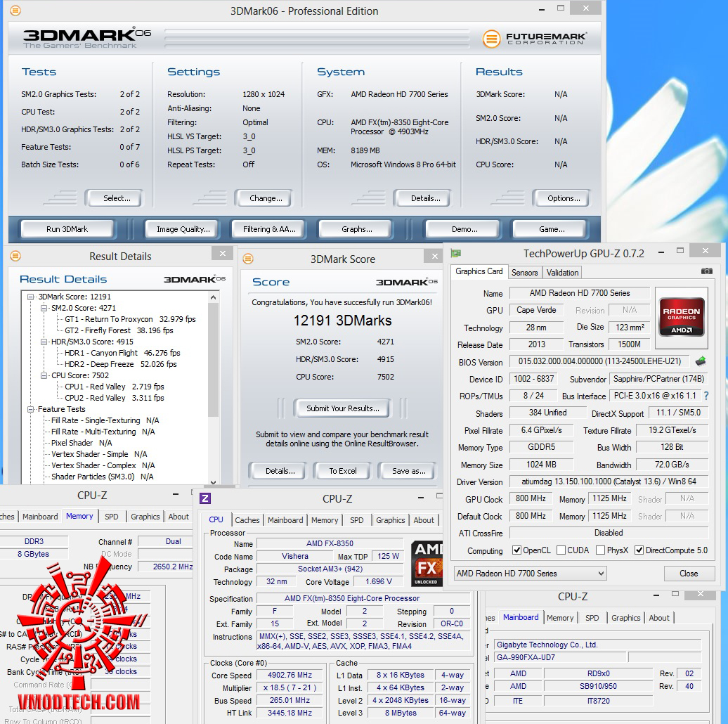Click the orange icon in 3DMark Score title bar

tap(248, 259)
